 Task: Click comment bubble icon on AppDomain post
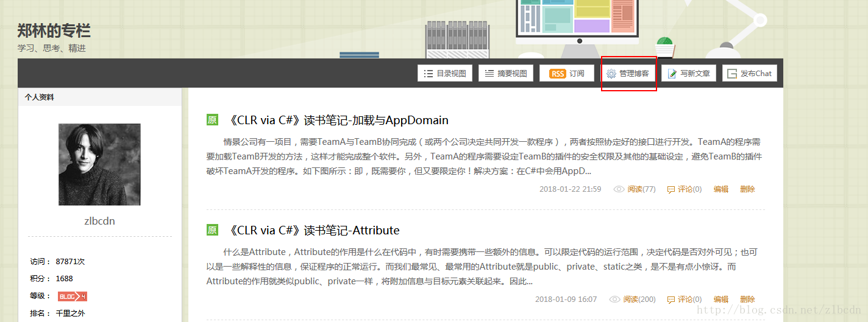(x=671, y=189)
